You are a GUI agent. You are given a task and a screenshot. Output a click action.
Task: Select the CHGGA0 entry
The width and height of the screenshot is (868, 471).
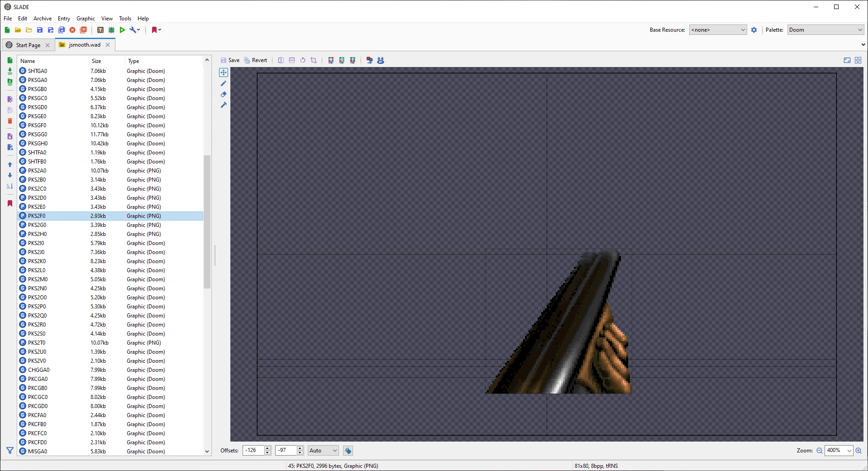110,370
